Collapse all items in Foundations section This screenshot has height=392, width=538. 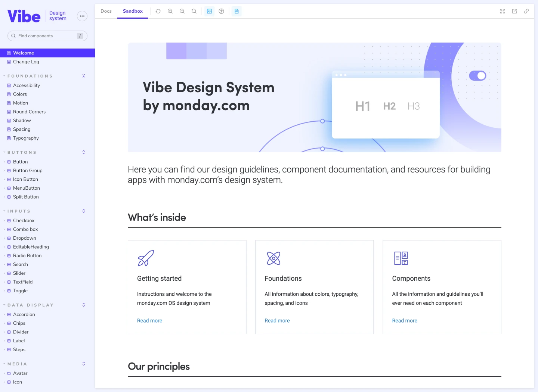(x=84, y=76)
